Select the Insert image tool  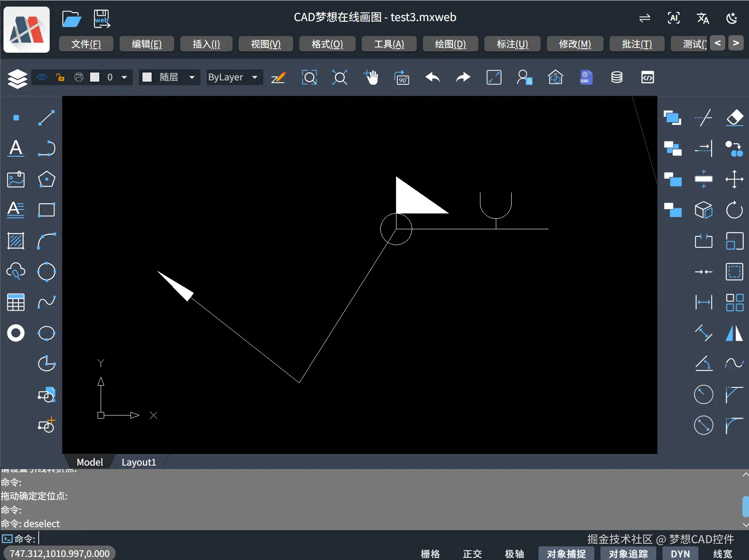click(16, 179)
